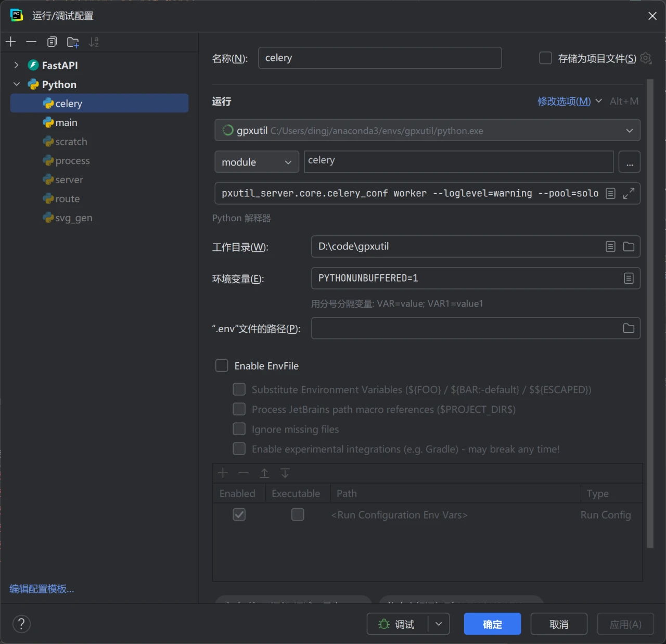Open the gpxutil interpreter dropdown
The image size is (666, 644).
coord(629,130)
